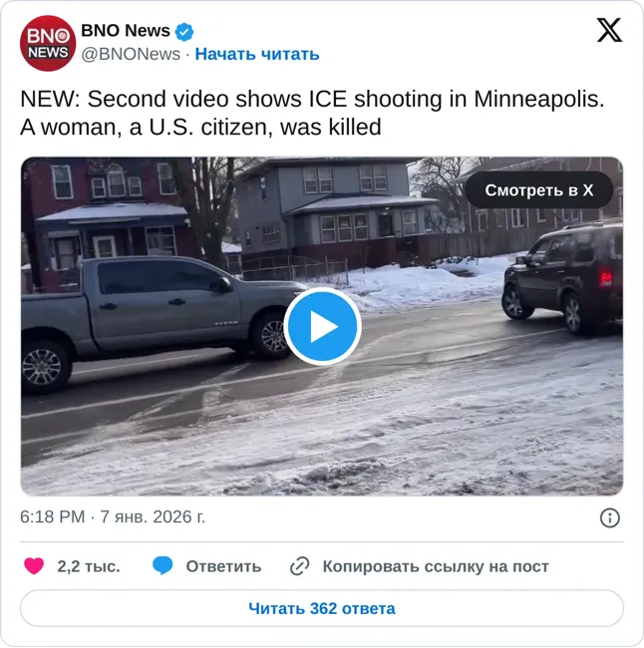Open the tweet info circle icon
The height and width of the screenshot is (648, 644).
[610, 517]
